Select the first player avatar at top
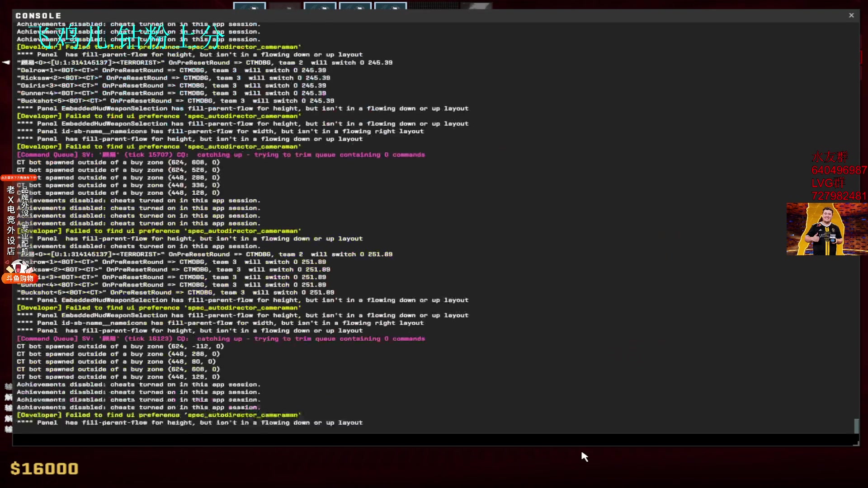This screenshot has height=488, width=868. point(250,6)
